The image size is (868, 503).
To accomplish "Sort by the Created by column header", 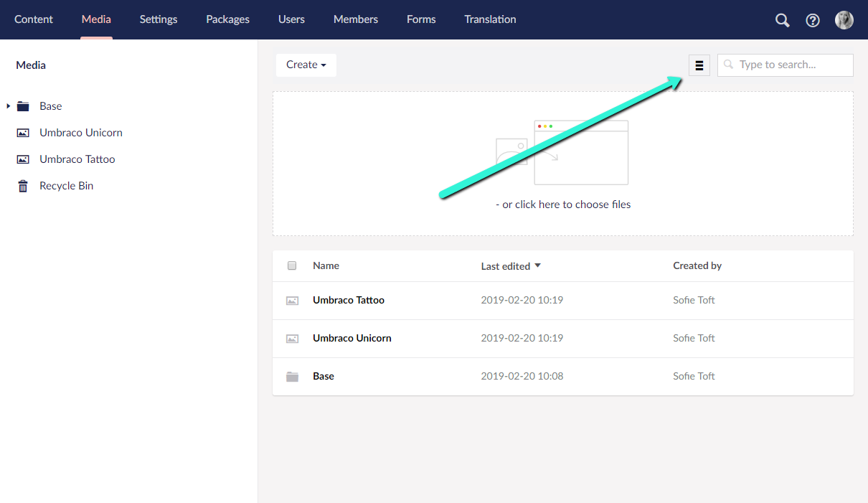I will [x=697, y=265].
